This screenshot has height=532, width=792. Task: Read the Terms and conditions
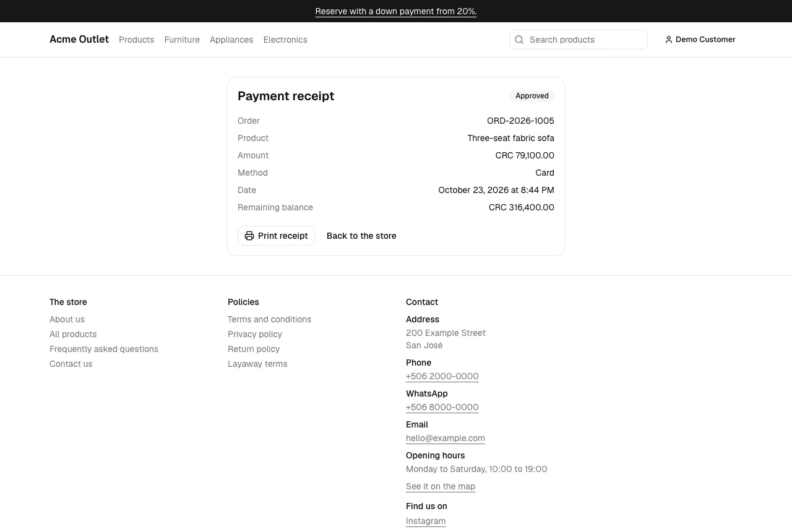(269, 319)
